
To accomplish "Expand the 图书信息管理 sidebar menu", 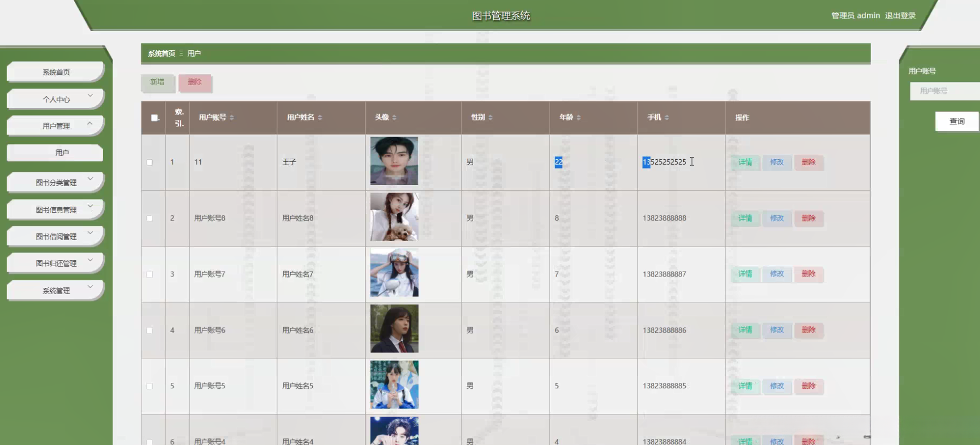I will (x=56, y=209).
